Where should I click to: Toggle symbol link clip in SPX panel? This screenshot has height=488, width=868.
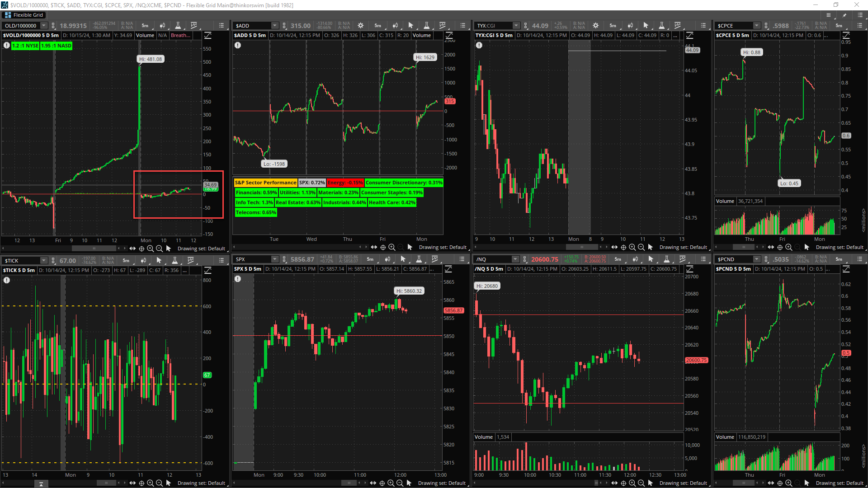tap(284, 259)
